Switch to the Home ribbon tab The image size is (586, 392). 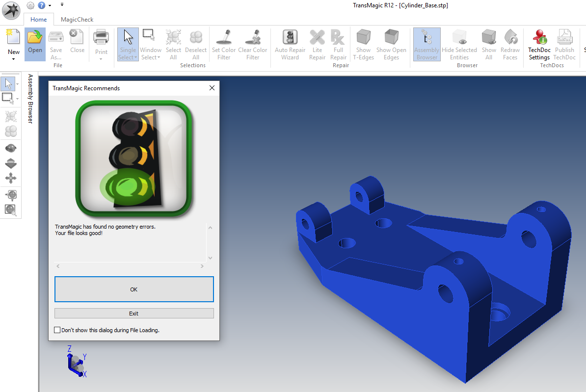coord(38,20)
